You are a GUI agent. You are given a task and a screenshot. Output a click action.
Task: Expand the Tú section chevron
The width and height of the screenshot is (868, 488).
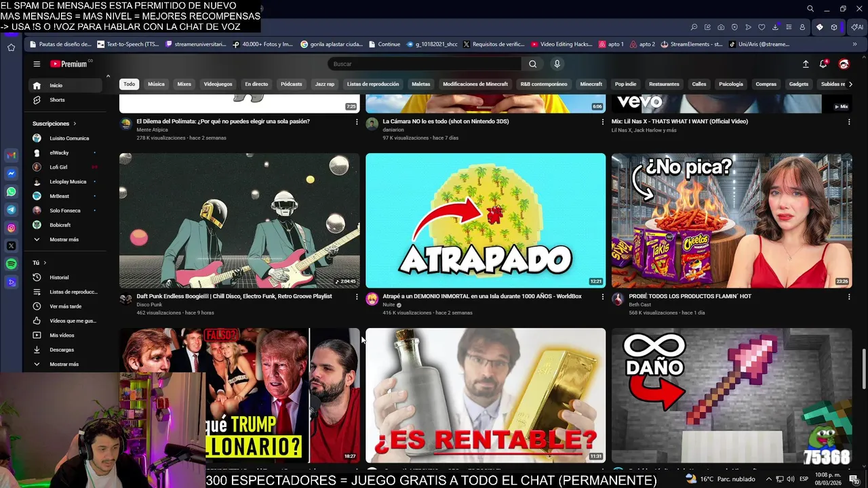tap(45, 262)
